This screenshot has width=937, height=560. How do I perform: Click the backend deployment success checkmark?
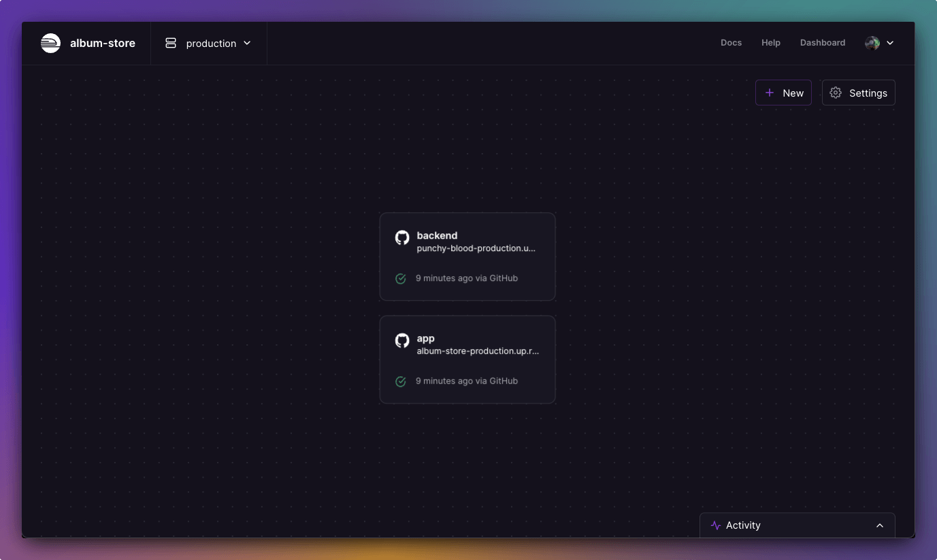click(x=401, y=278)
